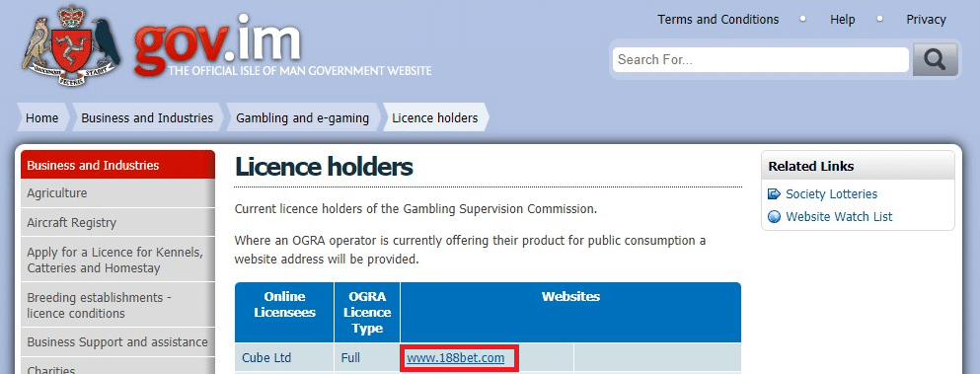Open the Help link
This screenshot has width=980, height=374.
pyautogui.click(x=842, y=20)
